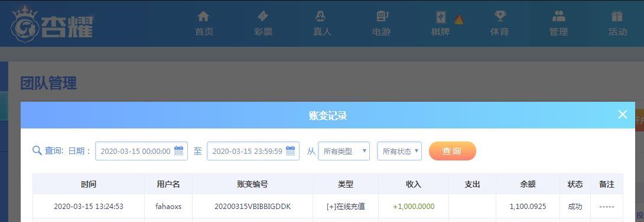Expand the 所有状态 dropdown

pos(399,151)
